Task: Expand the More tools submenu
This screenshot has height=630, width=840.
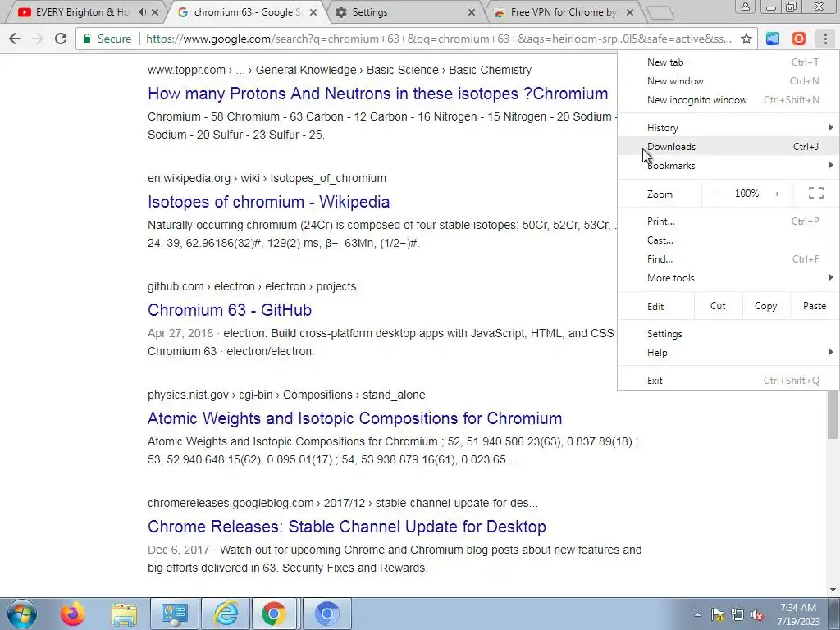Action: [x=728, y=278]
